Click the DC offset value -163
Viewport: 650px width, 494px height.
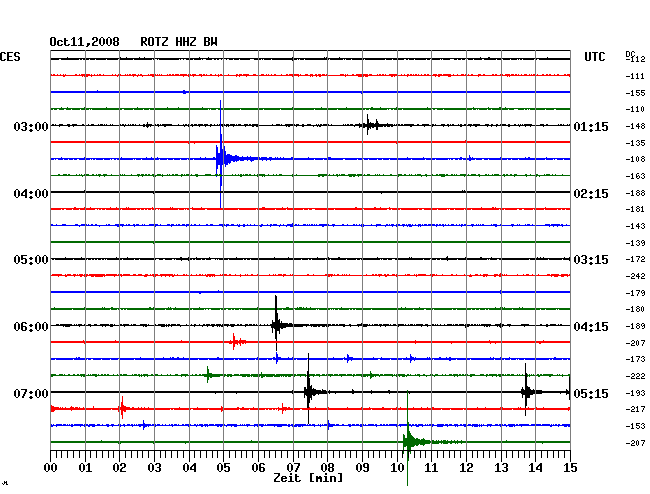click(635, 176)
